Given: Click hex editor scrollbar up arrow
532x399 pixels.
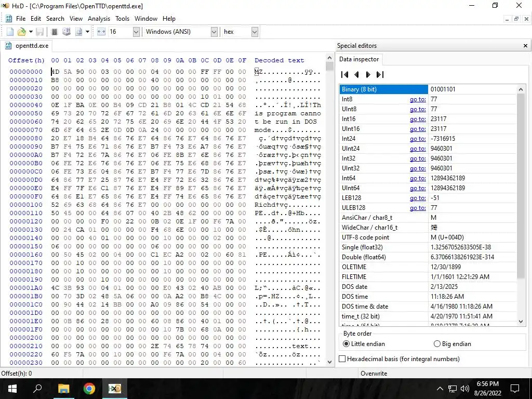Looking at the screenshot, I should coord(329,57).
